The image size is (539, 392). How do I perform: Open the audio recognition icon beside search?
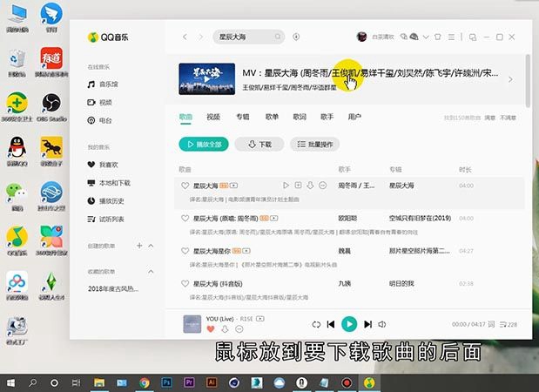(x=296, y=37)
